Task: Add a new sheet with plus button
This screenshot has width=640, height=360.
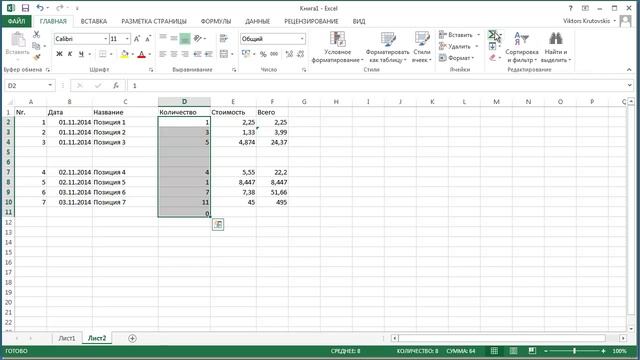Action: click(132, 338)
